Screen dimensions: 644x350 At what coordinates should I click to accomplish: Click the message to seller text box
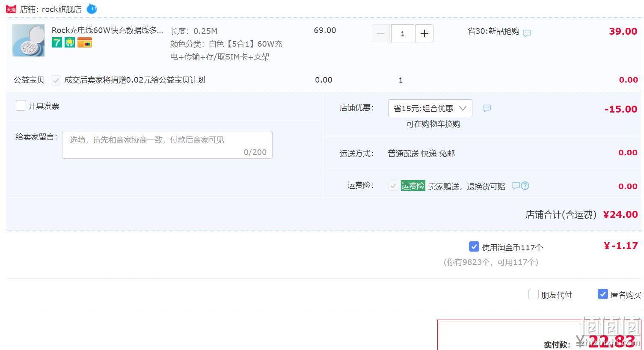[167, 145]
